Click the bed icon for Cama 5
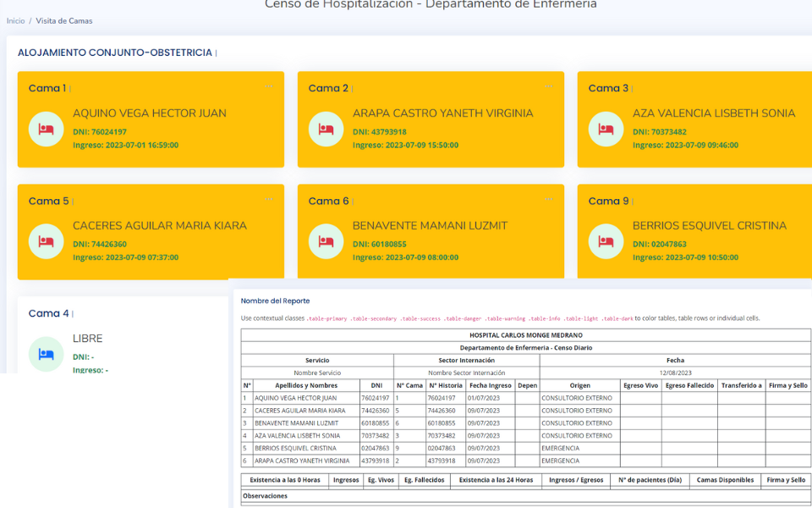 coord(46,241)
